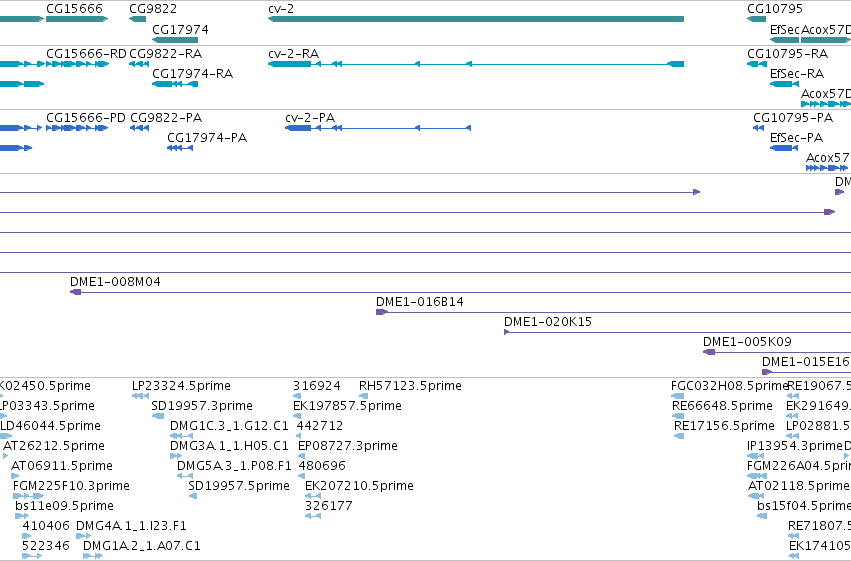Click the CG17974-PA protein feature
Screen dimensions: 851x561
pyautogui.click(x=180, y=148)
